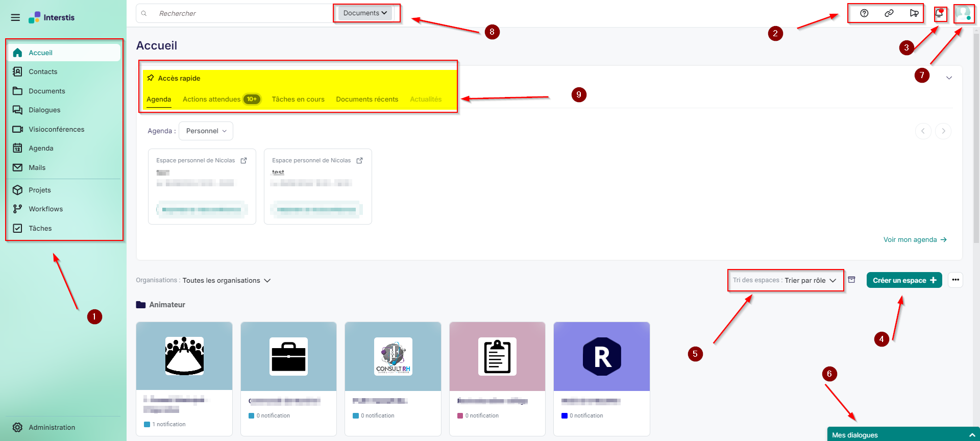Follow the Voir mon agenda link
The height and width of the screenshot is (441, 980).
click(914, 239)
